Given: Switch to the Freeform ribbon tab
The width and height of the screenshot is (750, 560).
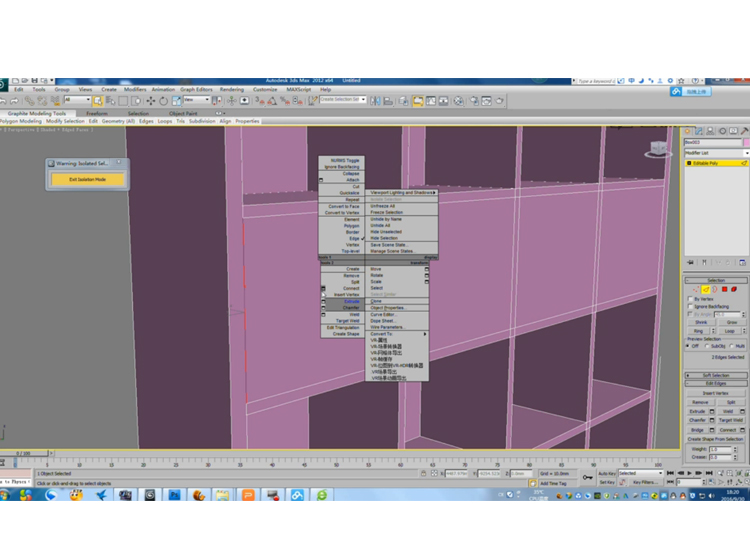Looking at the screenshot, I should (x=97, y=113).
